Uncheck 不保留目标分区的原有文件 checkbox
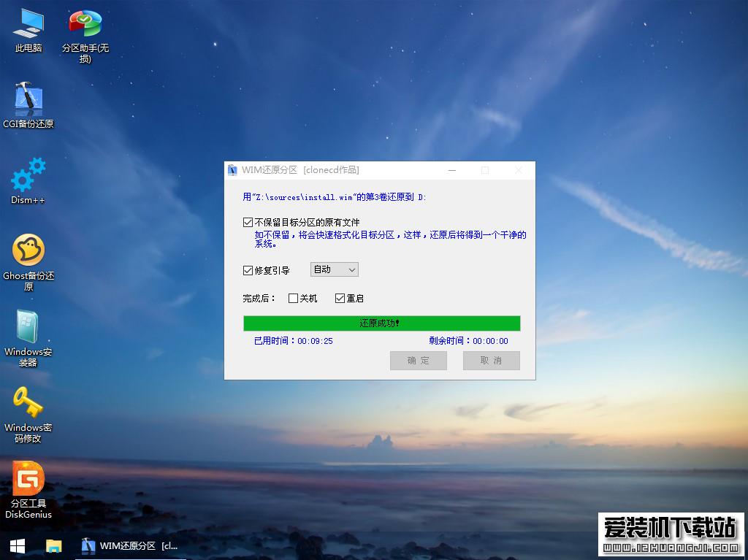The width and height of the screenshot is (748, 560). pos(248,222)
